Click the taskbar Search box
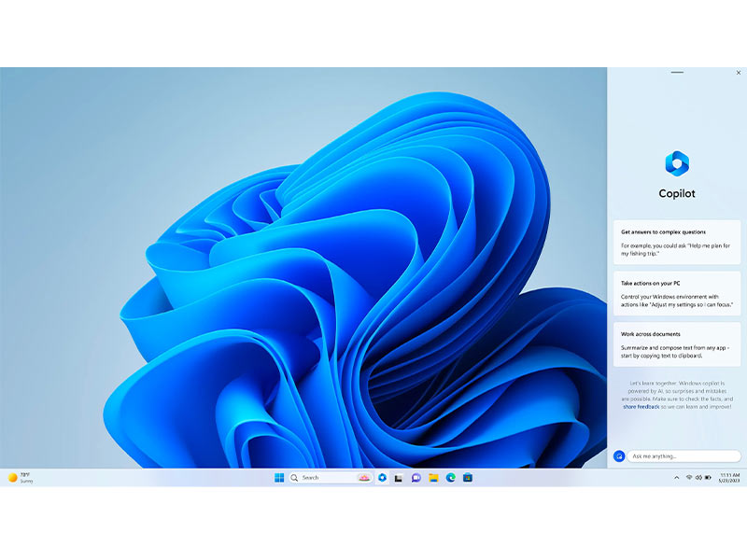This screenshot has height=560, width=747. tap(331, 478)
